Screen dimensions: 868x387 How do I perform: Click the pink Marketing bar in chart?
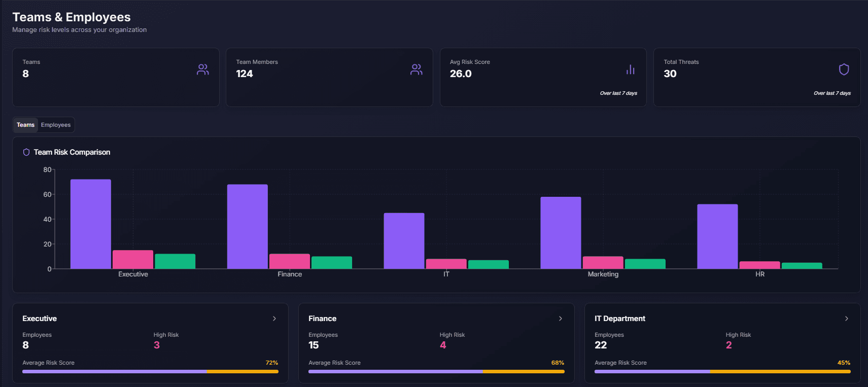click(603, 262)
